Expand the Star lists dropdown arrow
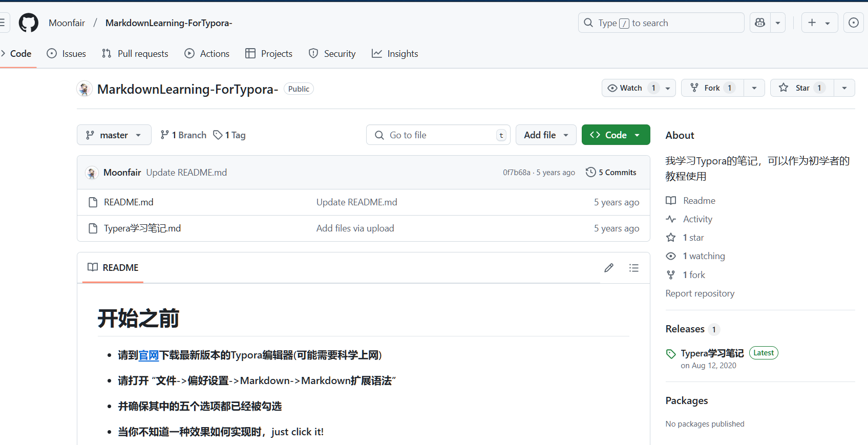 click(x=844, y=88)
